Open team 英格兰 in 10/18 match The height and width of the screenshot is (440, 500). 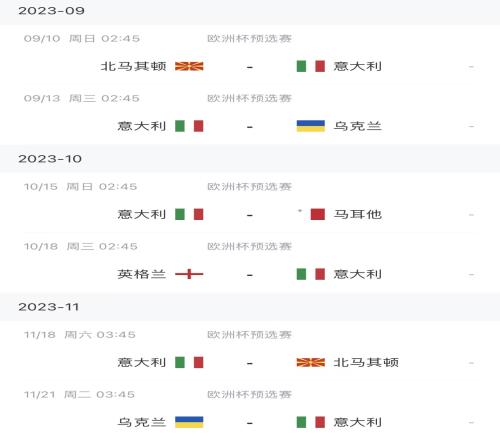pos(142,274)
